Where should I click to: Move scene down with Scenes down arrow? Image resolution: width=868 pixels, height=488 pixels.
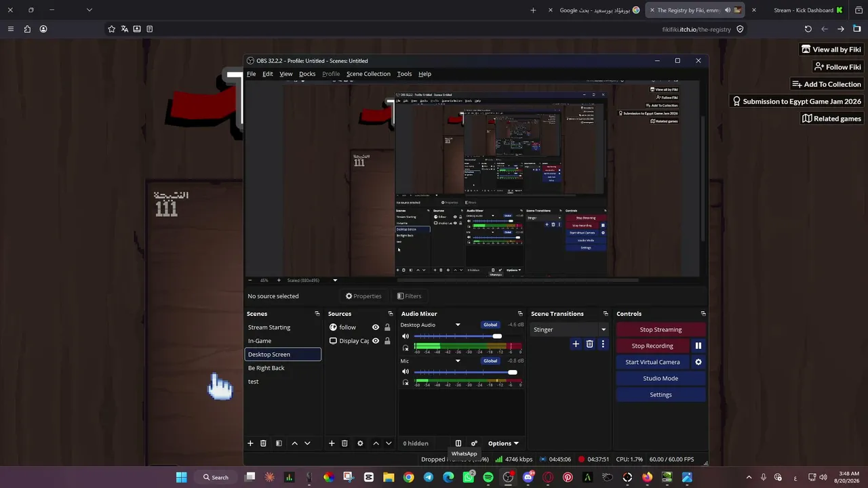(307, 443)
